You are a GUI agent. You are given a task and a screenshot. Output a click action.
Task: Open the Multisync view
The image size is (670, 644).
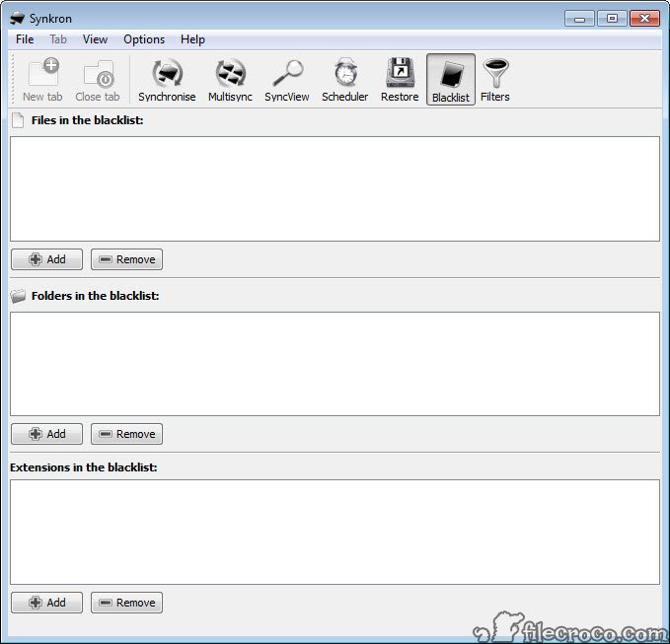(230, 80)
